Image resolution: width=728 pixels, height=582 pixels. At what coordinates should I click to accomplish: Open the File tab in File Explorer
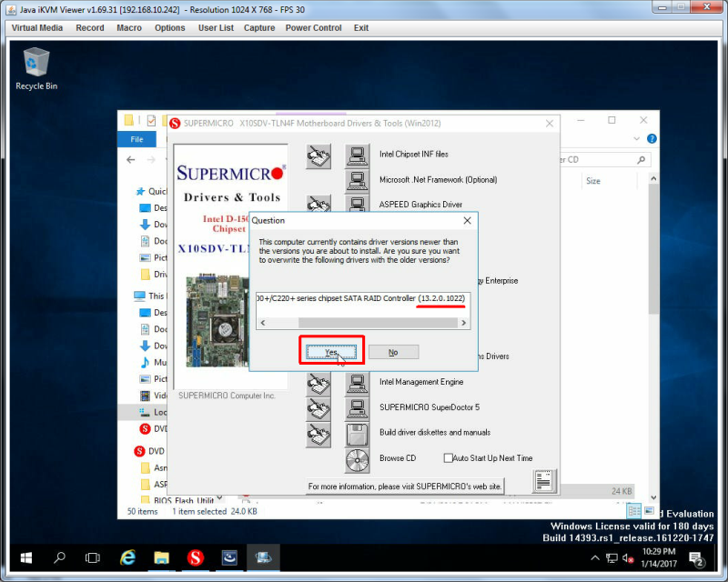(x=136, y=139)
